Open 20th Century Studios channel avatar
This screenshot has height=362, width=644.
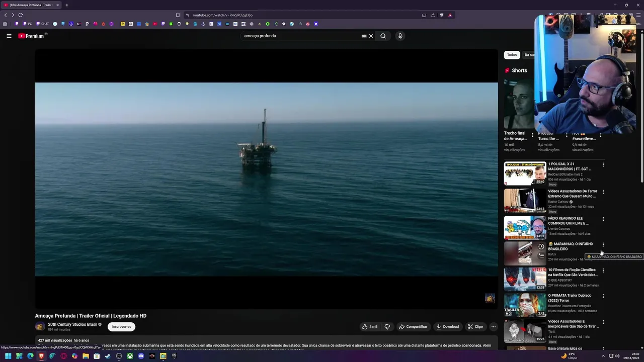[40, 326]
